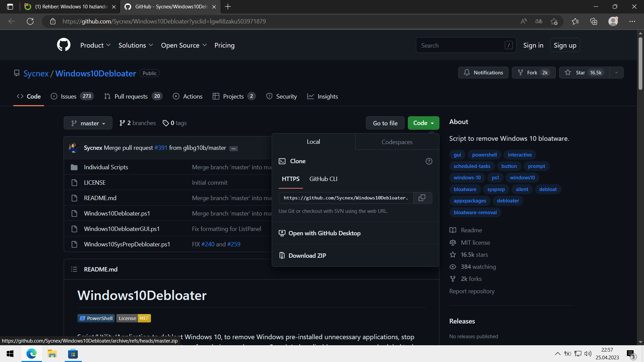Screen dimensions: 644x362
Task: Switch to the Codespaces tab
Action: click(x=397, y=142)
